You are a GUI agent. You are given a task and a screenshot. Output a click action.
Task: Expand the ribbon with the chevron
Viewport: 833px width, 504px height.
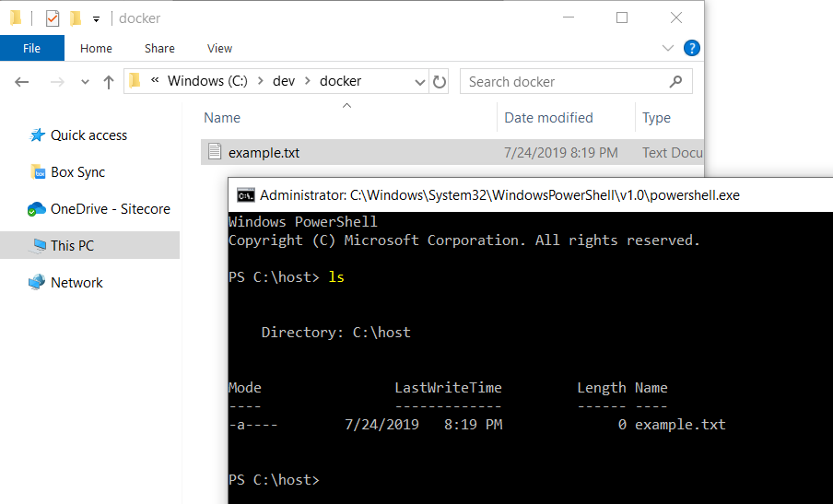[668, 48]
